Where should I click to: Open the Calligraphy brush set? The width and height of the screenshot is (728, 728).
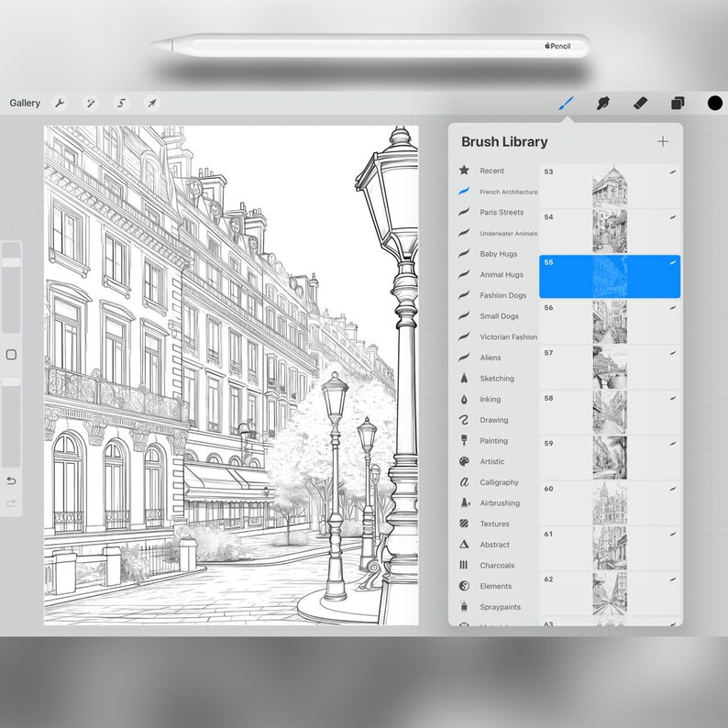coord(497,482)
